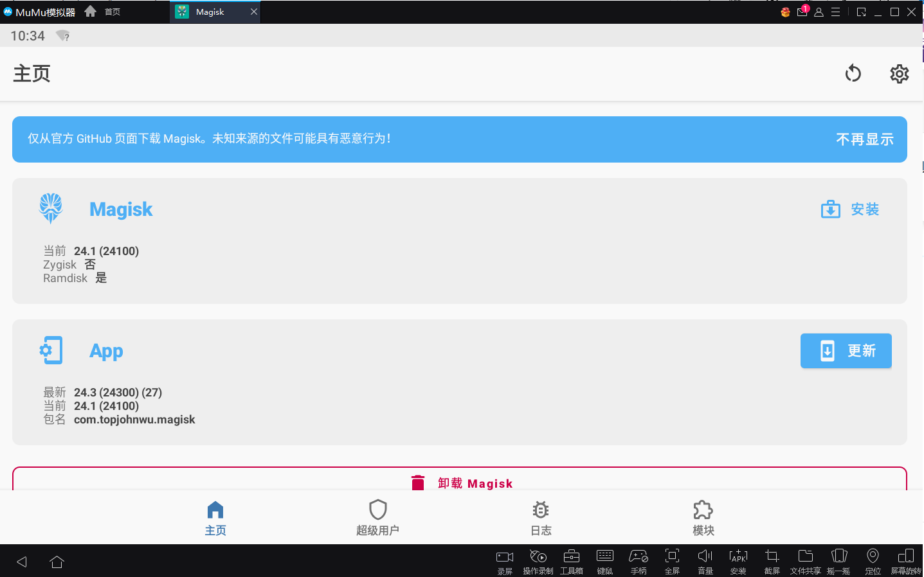The image size is (924, 577).
Task: Open mail notifications with badge
Action: click(x=802, y=11)
